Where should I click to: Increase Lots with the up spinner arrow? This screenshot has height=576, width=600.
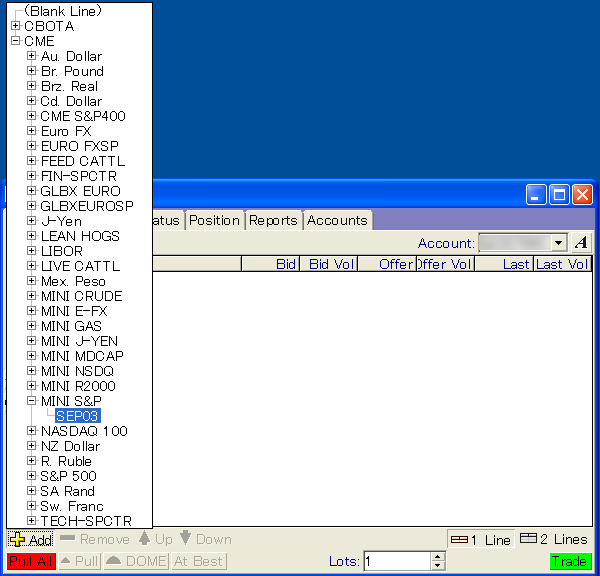(x=438, y=557)
